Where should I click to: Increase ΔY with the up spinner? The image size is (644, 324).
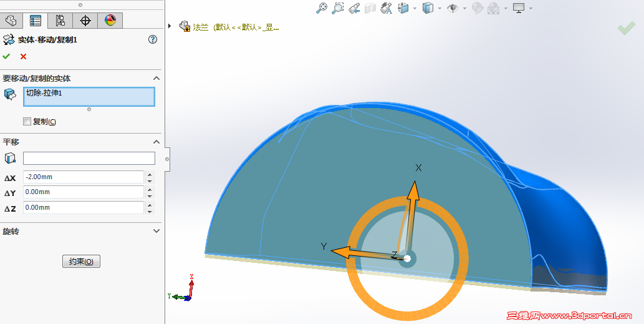click(150, 189)
